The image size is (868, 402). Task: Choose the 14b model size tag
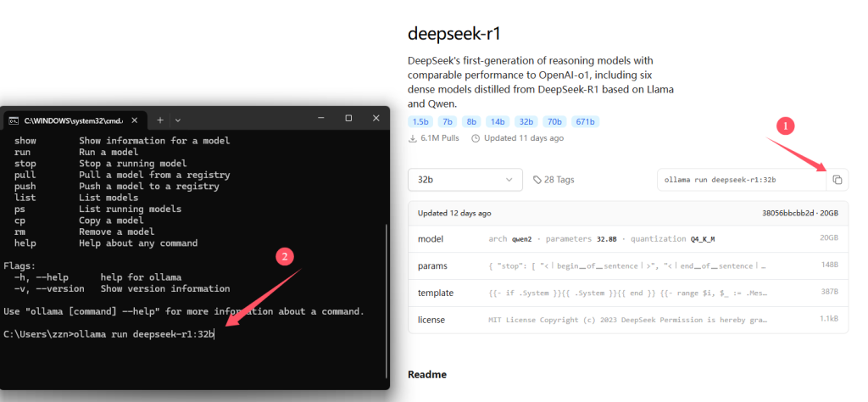(x=498, y=121)
